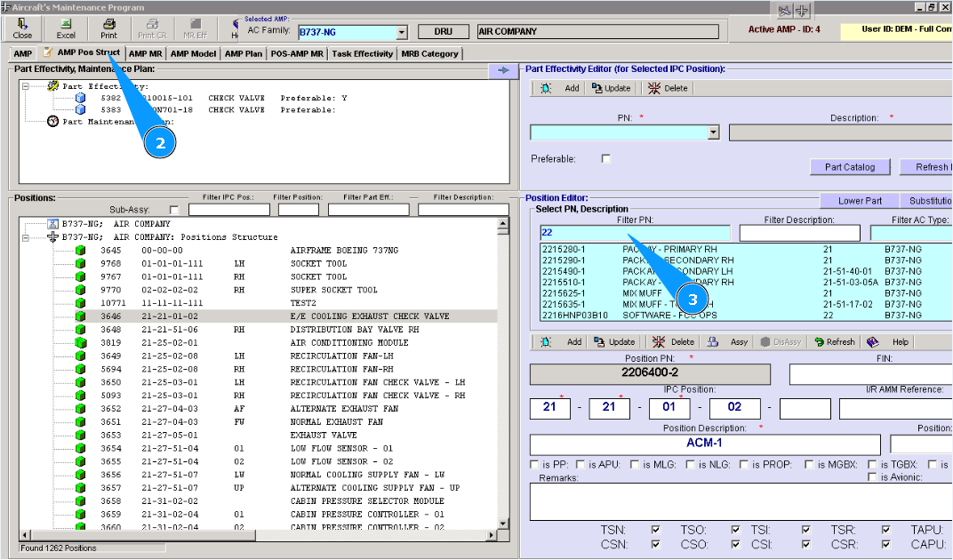Click Refresh in Position Editor toolbar
This screenshot has height=560, width=953.
[x=831, y=341]
